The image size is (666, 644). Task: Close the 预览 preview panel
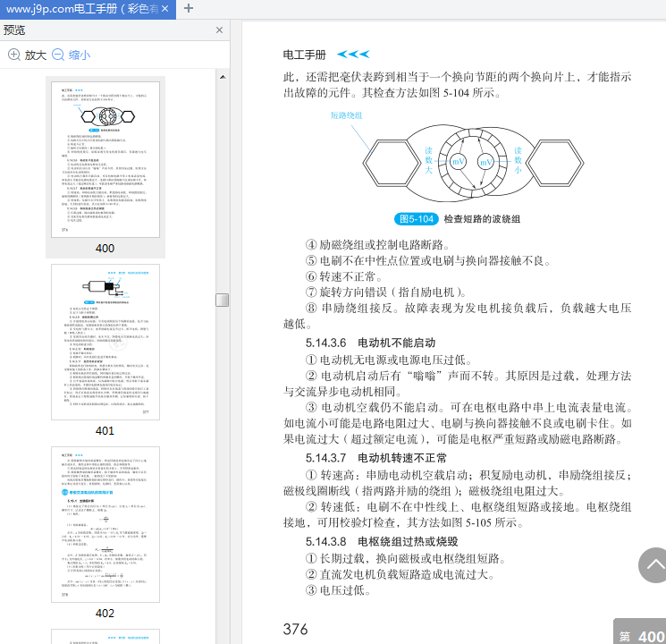click(x=219, y=30)
